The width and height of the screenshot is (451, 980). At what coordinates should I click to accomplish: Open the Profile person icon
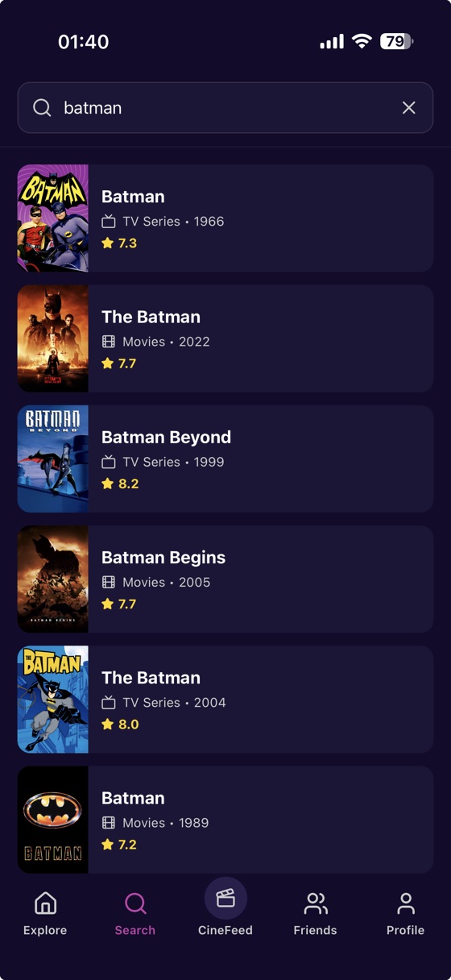click(406, 903)
